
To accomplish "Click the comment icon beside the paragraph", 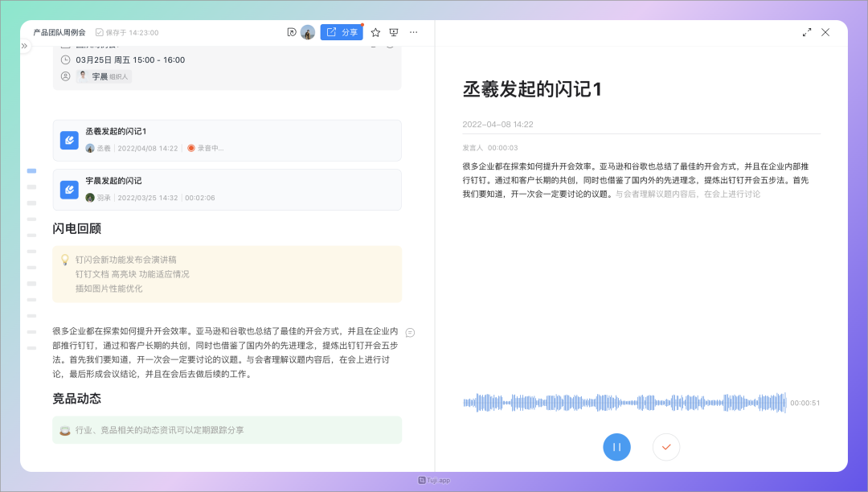I will 411,332.
